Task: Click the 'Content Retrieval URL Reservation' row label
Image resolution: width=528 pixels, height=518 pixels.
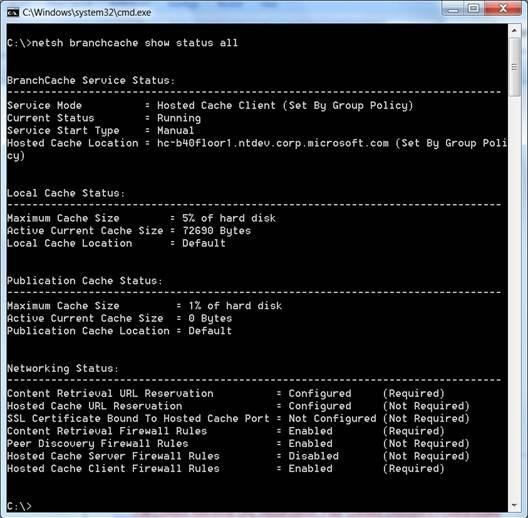Action: [x=110, y=393]
